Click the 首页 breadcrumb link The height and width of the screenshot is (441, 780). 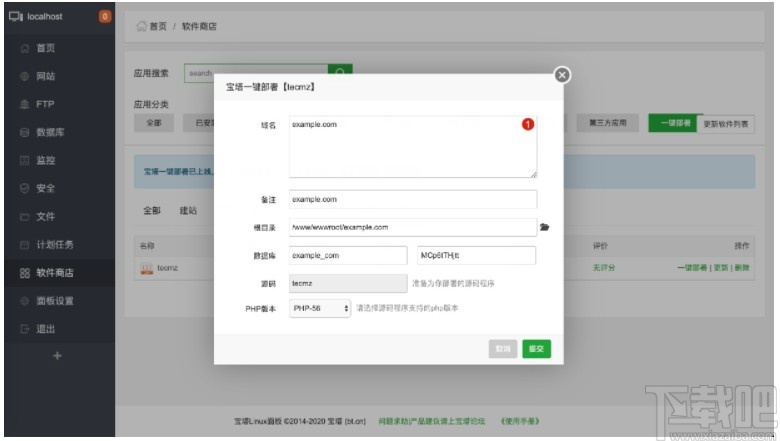[x=158, y=26]
